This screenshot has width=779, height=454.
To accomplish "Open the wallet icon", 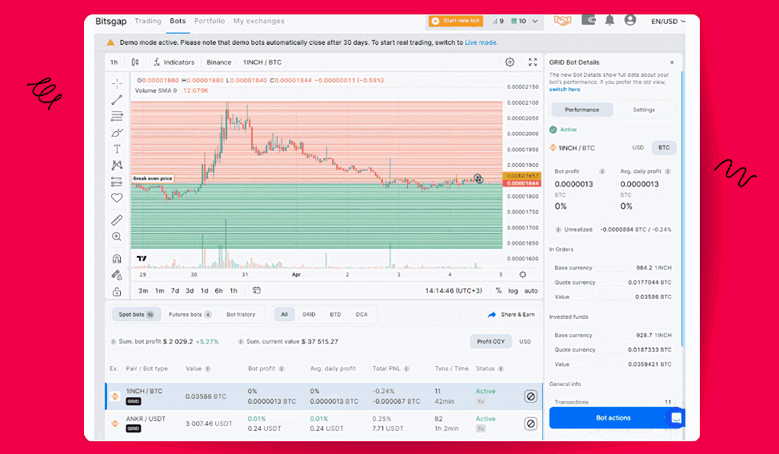I will pyautogui.click(x=588, y=20).
